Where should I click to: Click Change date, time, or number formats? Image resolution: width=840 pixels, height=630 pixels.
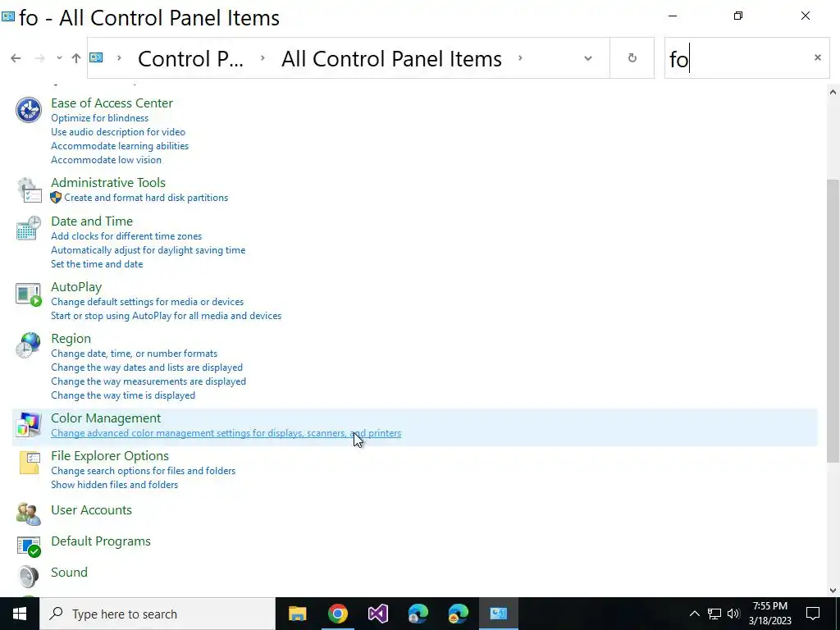134,354
